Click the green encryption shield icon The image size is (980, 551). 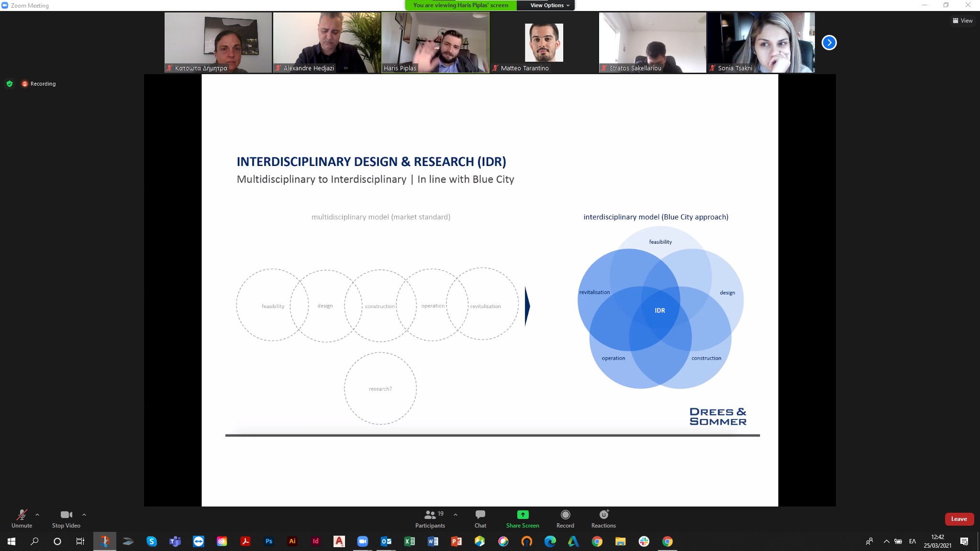pos(10,84)
